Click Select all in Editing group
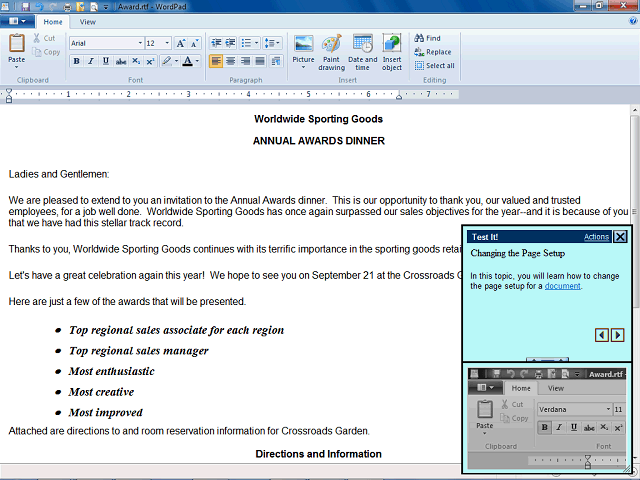 [435, 65]
